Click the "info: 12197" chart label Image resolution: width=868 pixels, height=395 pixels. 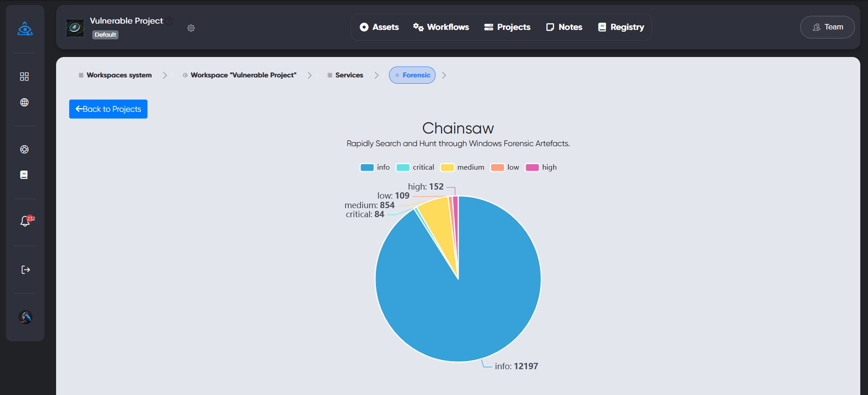tap(517, 366)
